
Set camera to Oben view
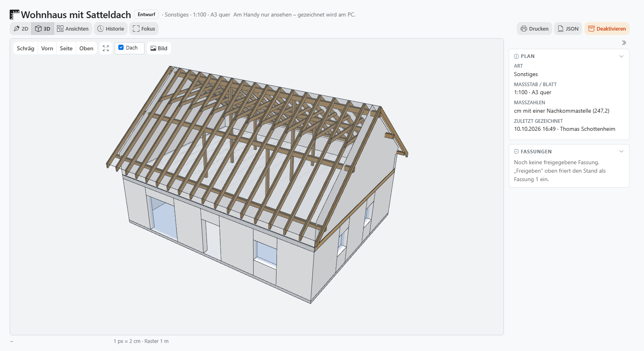[x=87, y=48]
